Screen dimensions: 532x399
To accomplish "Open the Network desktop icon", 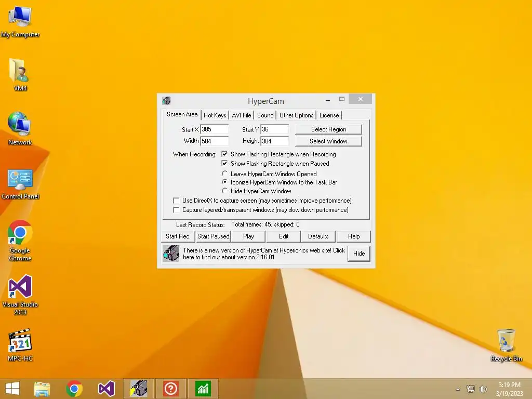I will pos(20,128).
